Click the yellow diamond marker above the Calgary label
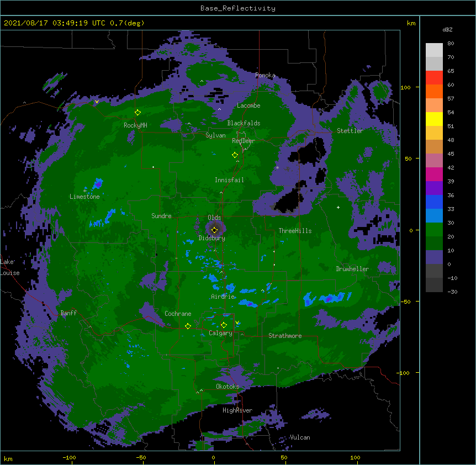 [224, 325]
